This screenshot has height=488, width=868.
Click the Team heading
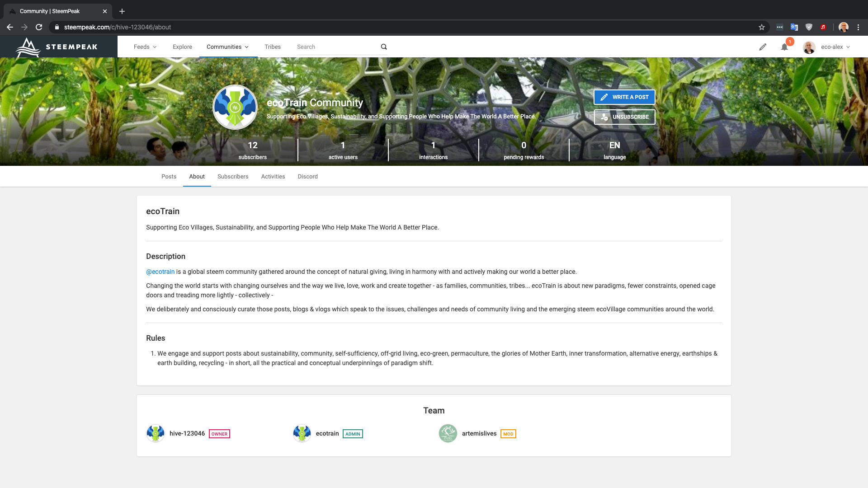coord(434,410)
